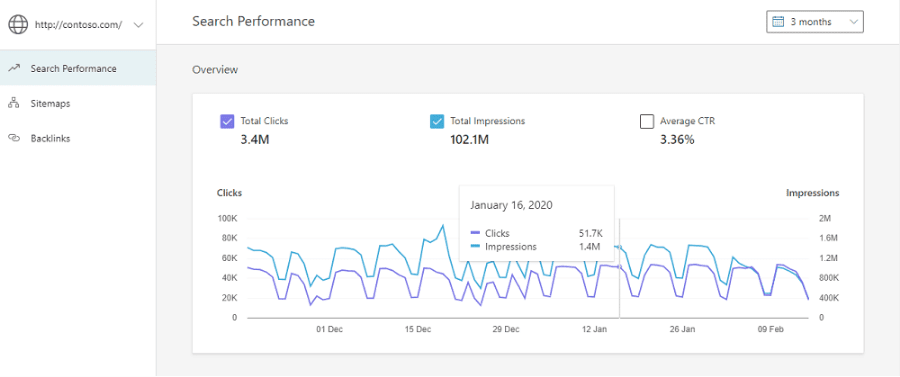The image size is (900, 377).
Task: Click the Search Performance trend arrow icon
Action: 14,68
